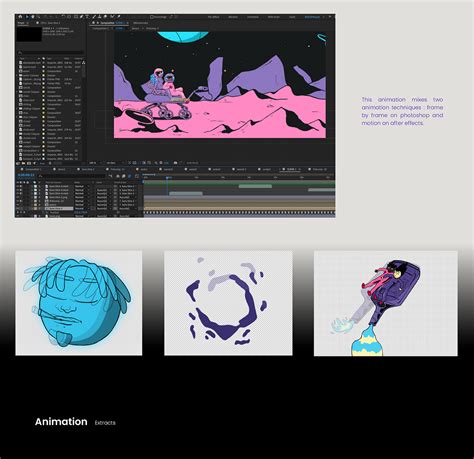
Task: Create a new folder with the Project panel folder icon
Action: click(23, 163)
